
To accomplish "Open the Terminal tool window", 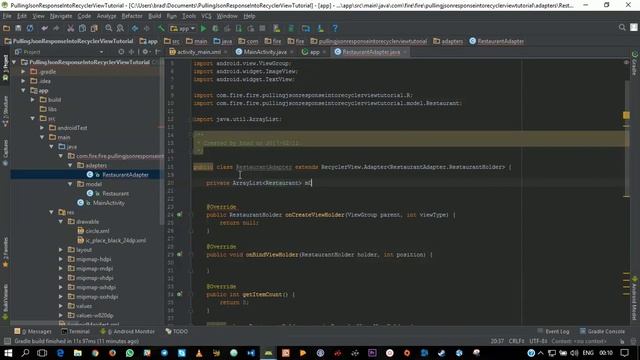I will point(76,331).
